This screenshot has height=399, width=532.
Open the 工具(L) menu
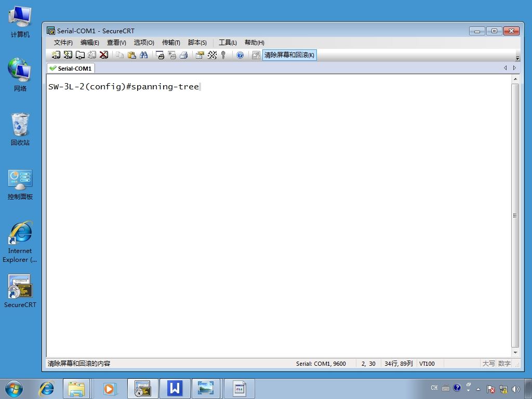point(228,43)
